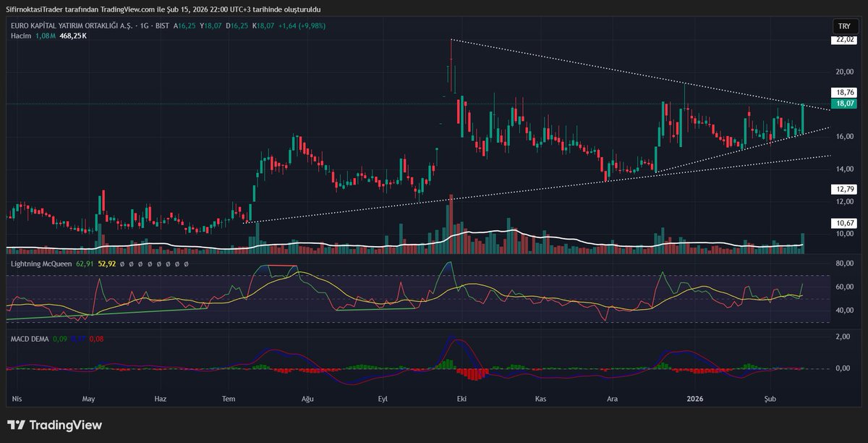Click the Kas month on time axis
Image resolution: width=868 pixels, height=443 pixels.
540,399
